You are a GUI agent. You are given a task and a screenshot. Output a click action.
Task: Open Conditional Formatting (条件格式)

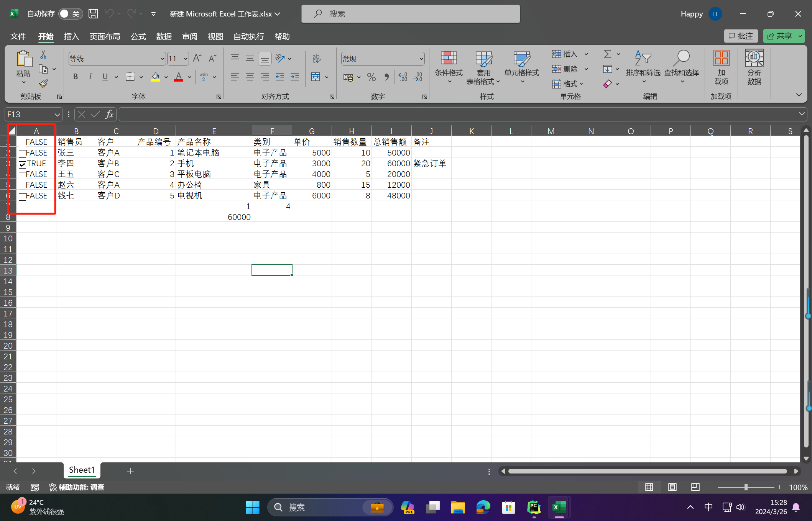[449, 67]
